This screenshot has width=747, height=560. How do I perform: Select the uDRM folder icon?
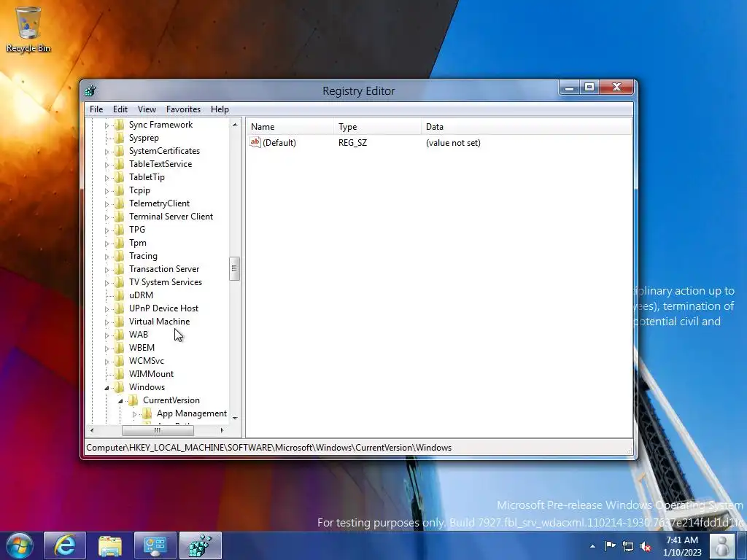tap(120, 295)
